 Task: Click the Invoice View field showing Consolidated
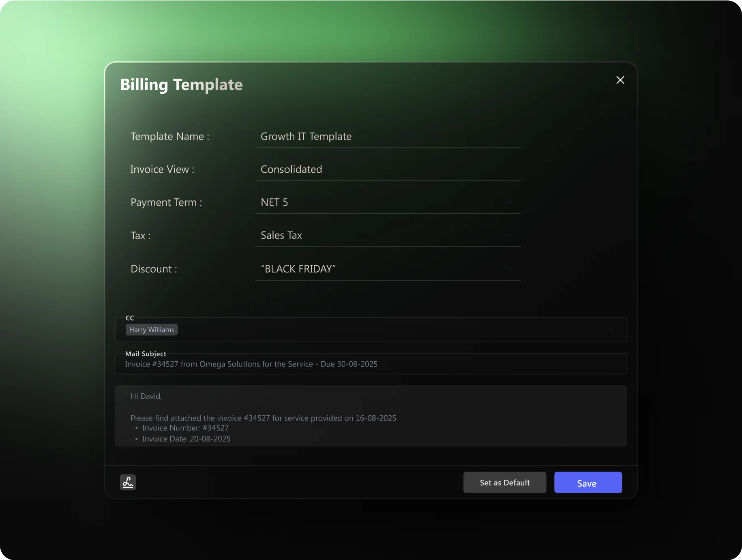pos(387,170)
